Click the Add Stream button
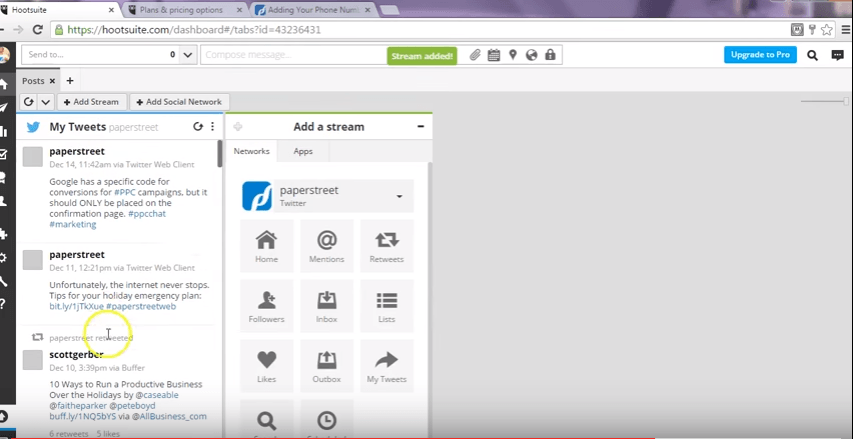This screenshot has width=853, height=439. (x=91, y=102)
